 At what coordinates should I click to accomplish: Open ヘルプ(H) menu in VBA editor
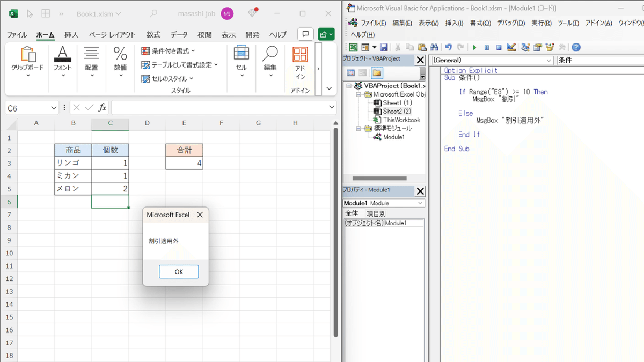pos(363,35)
